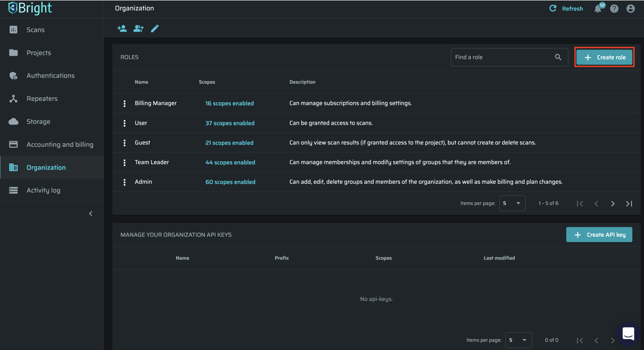Click the Create role button

coord(604,57)
